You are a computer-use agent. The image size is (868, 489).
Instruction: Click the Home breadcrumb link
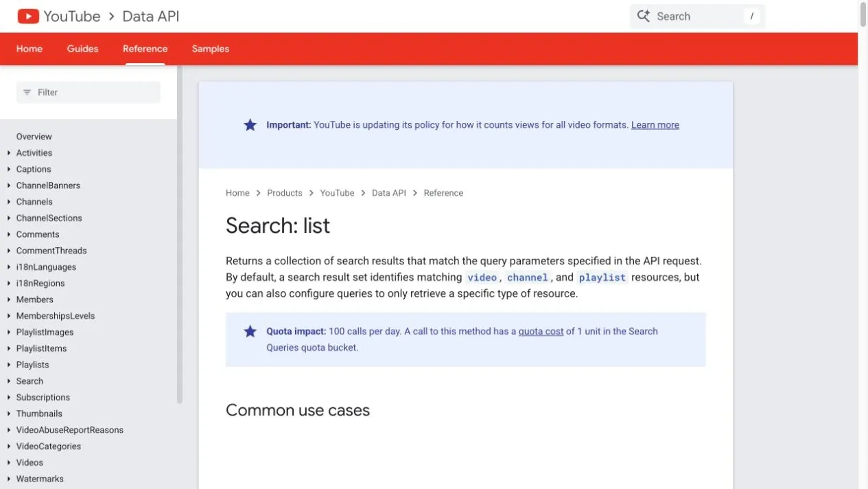[237, 193]
